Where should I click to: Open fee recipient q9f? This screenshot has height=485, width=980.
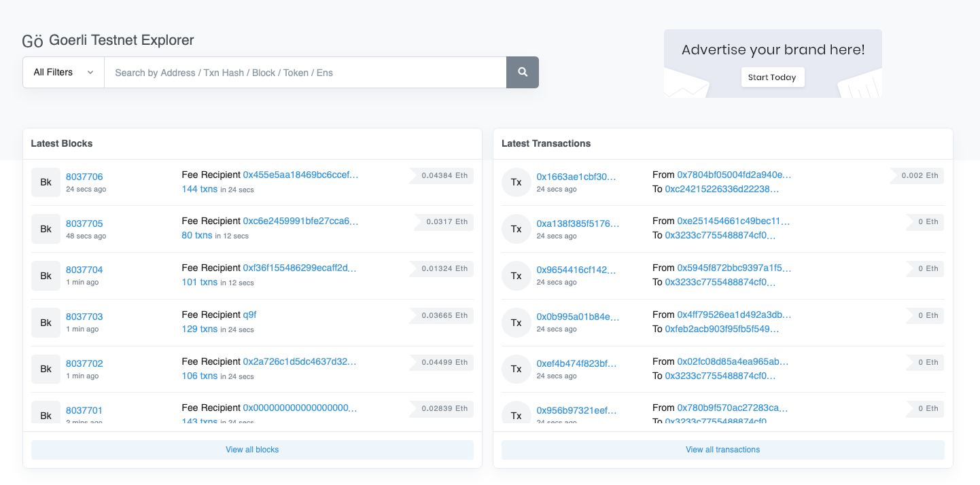[249, 315]
